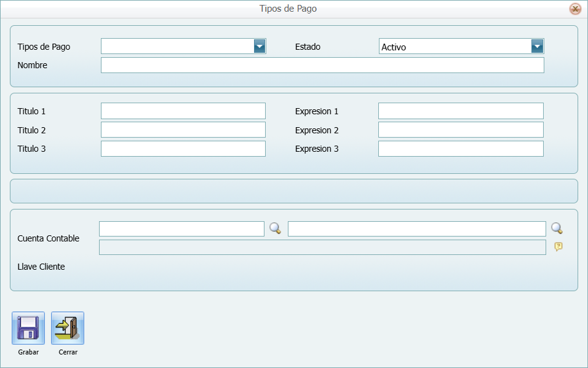Click in the Expresion 1 field
588x368 pixels.
coord(461,111)
